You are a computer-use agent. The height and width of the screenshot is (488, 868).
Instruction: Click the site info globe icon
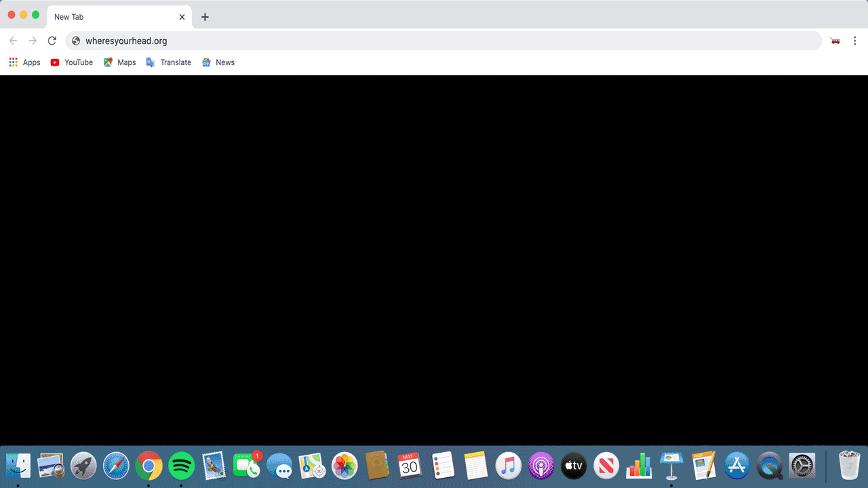click(x=76, y=41)
